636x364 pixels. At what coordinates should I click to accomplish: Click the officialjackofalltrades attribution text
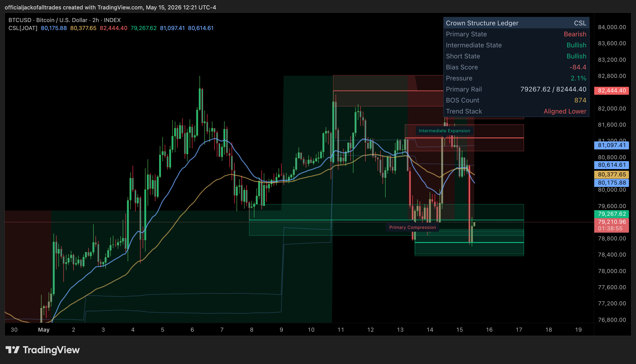pos(33,7)
